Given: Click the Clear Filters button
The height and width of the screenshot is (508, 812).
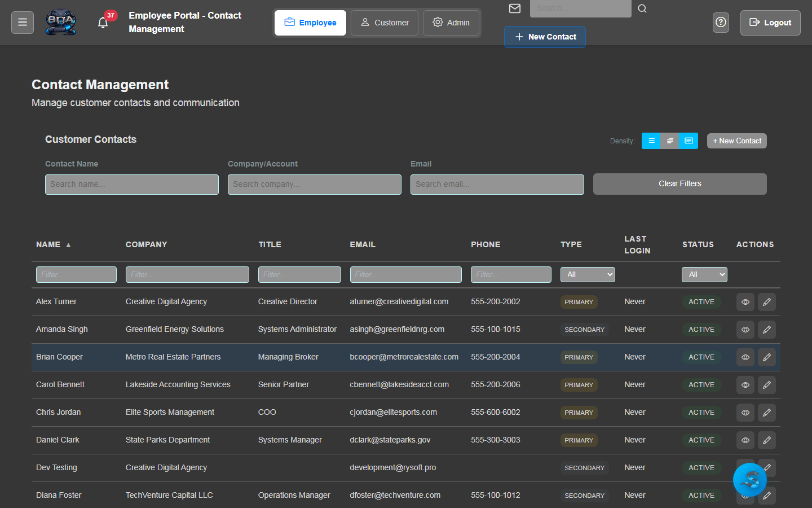Looking at the screenshot, I should click(x=679, y=183).
